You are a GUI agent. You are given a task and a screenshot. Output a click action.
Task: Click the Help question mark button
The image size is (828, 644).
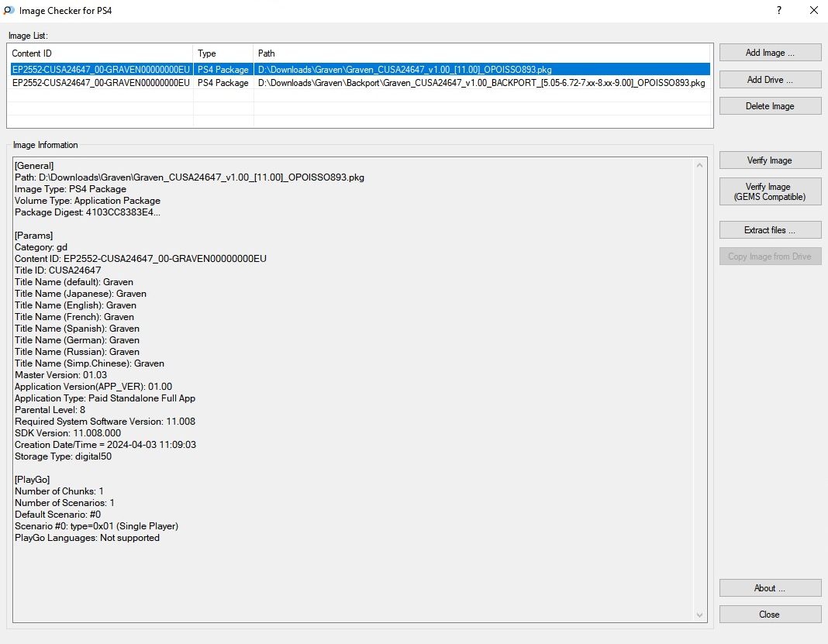(778, 11)
